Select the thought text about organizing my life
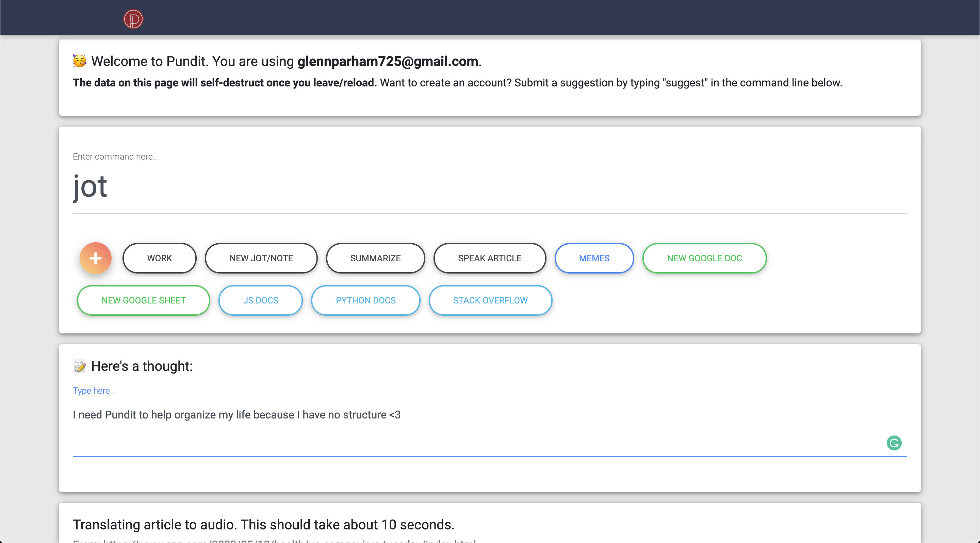 click(x=236, y=415)
